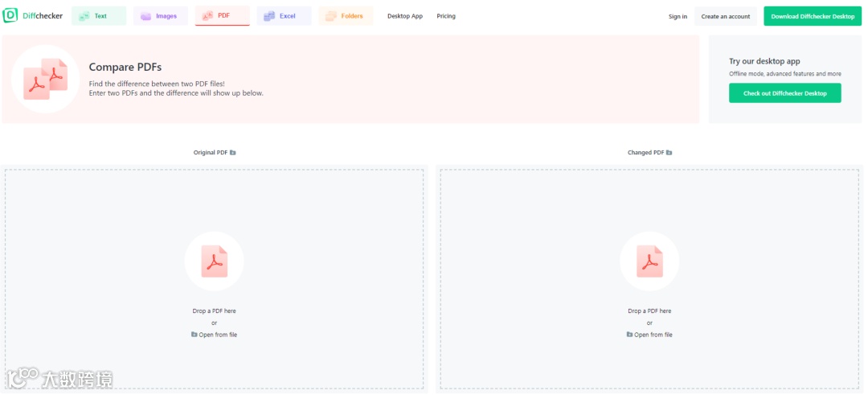
Task: Open the Excel comparison tab
Action: pos(284,16)
